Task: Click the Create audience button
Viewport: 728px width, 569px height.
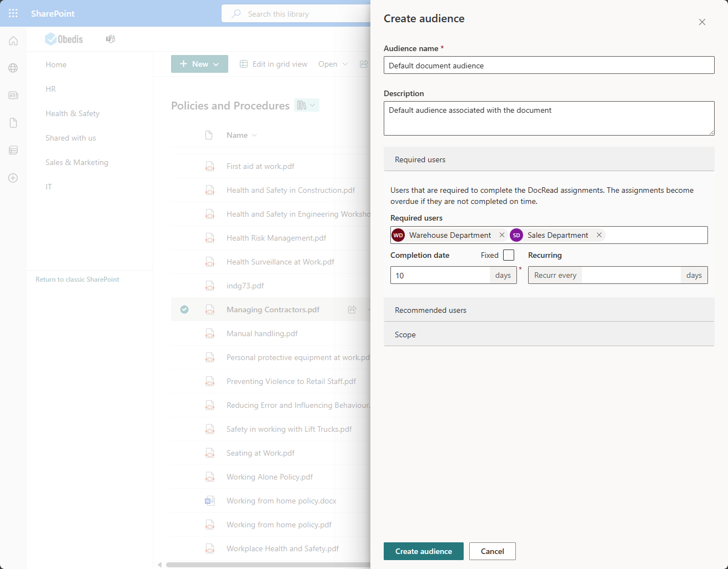Action: (x=423, y=551)
